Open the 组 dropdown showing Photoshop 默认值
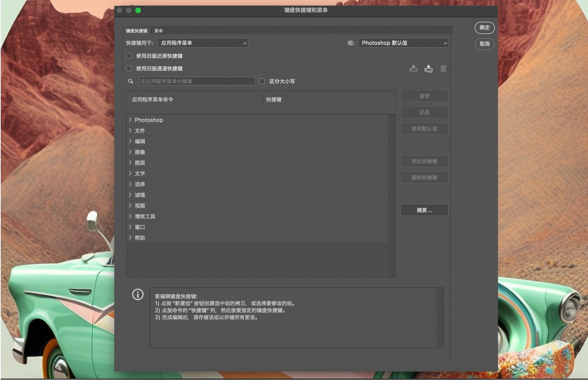 [x=403, y=43]
